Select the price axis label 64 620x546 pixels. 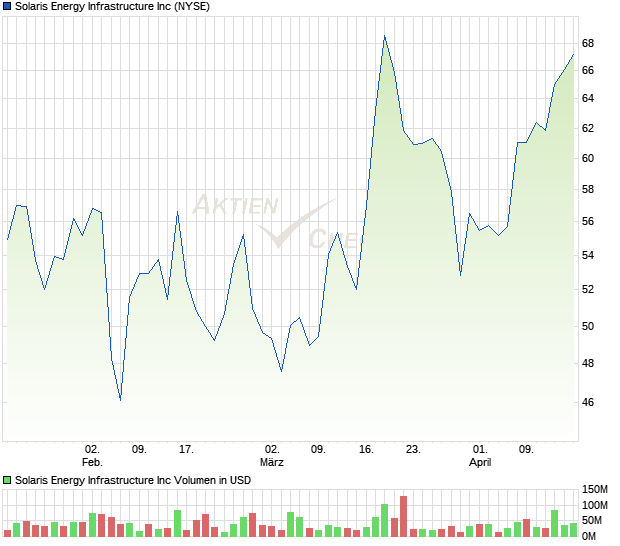[588, 98]
